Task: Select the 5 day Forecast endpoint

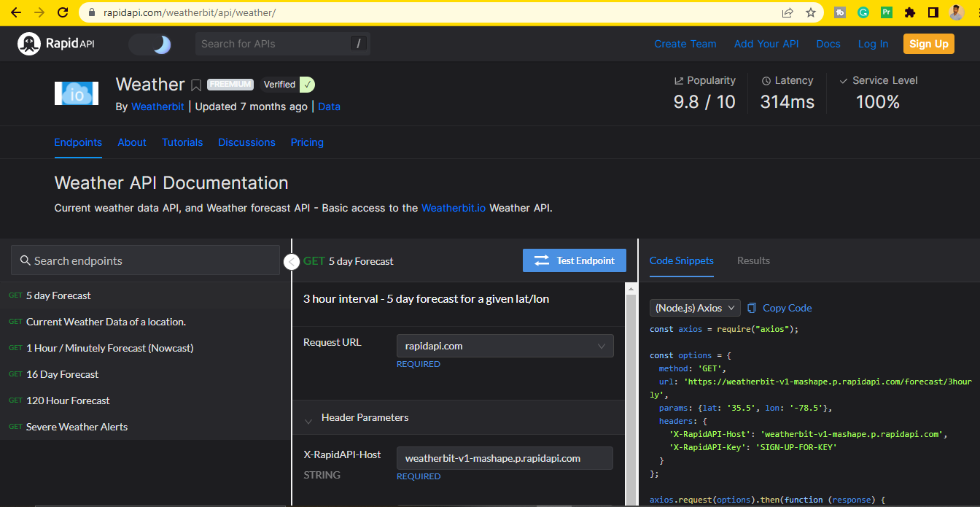Action: 145,295
